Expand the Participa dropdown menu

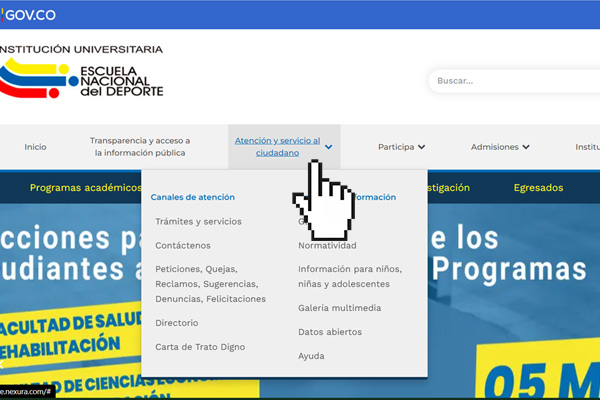tap(401, 147)
